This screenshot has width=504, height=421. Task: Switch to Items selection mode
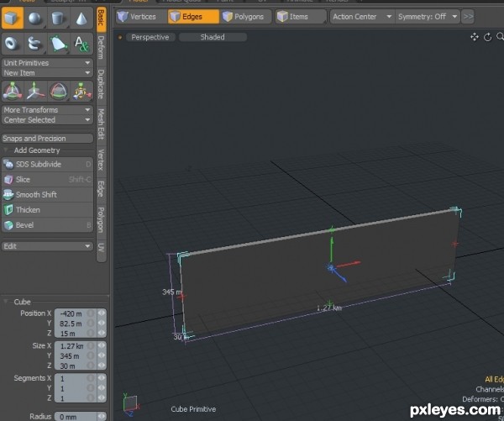301,17
